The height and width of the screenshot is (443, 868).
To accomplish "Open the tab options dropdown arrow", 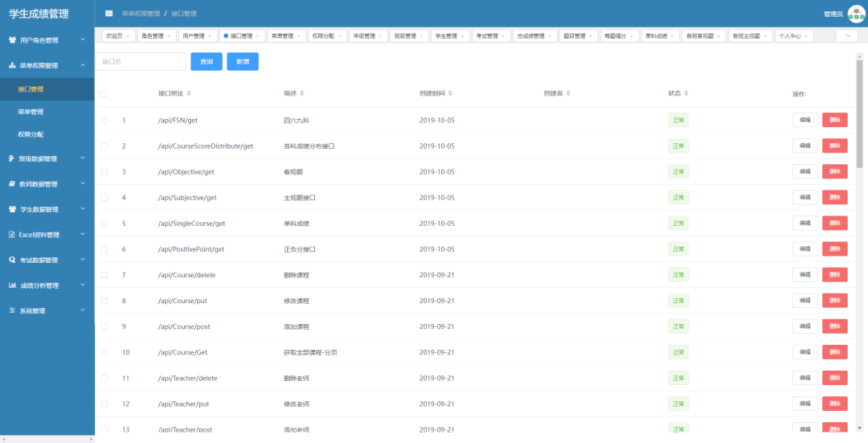I will point(847,36).
